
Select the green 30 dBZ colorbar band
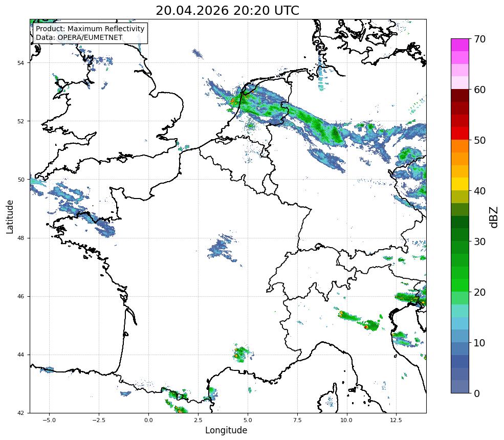pyautogui.click(x=460, y=247)
